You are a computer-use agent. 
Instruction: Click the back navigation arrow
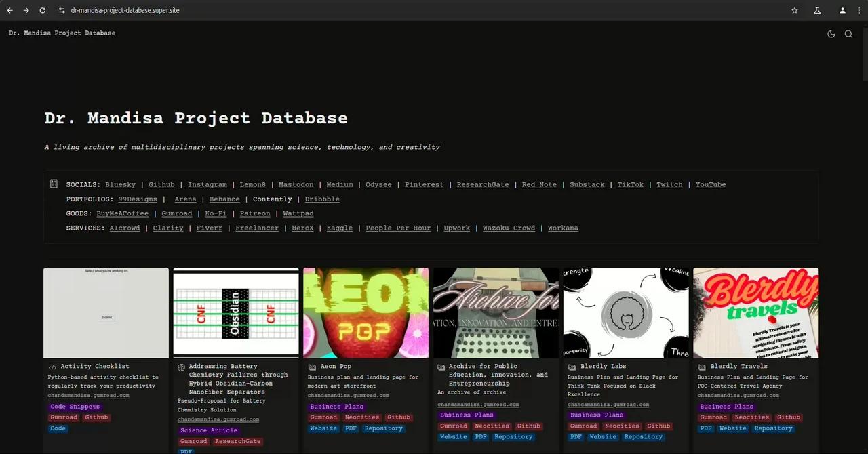click(9, 10)
